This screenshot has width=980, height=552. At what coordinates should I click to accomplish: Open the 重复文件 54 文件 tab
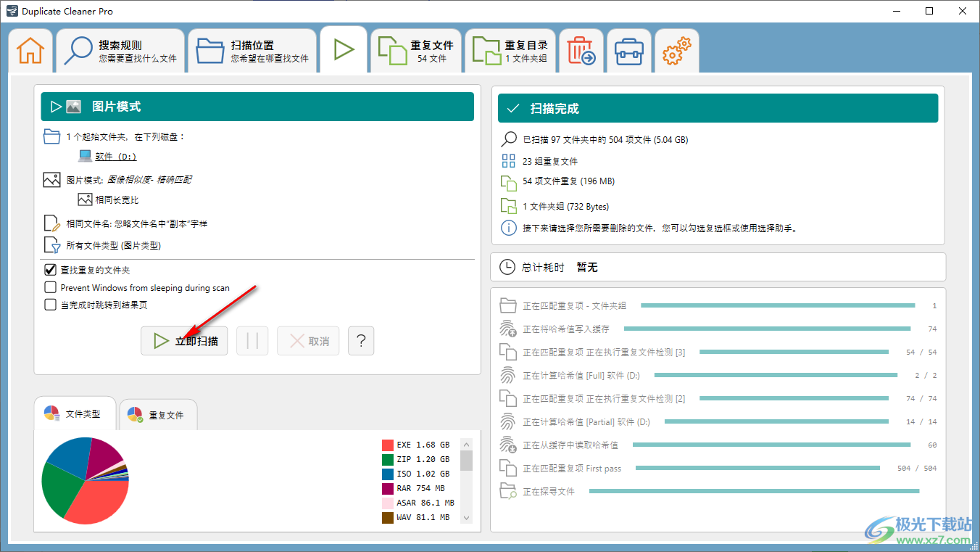(416, 51)
